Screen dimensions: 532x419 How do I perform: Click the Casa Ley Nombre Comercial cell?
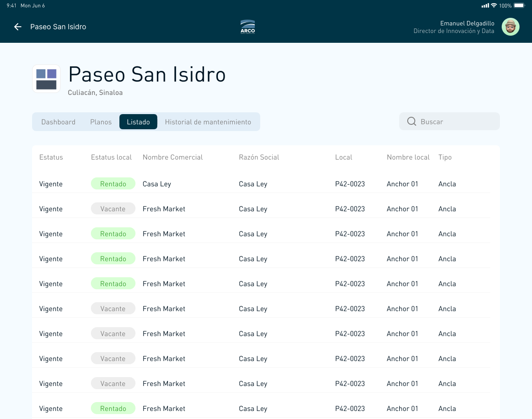pyautogui.click(x=157, y=184)
